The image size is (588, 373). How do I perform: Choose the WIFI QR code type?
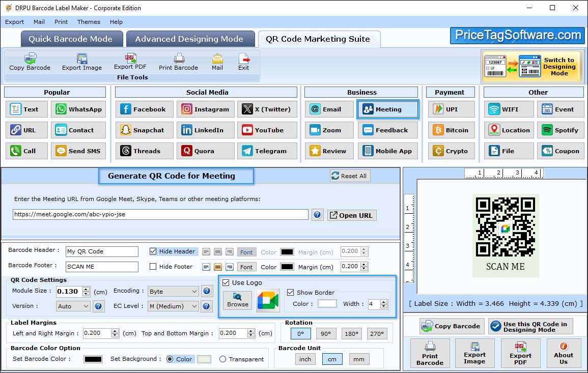coord(509,109)
